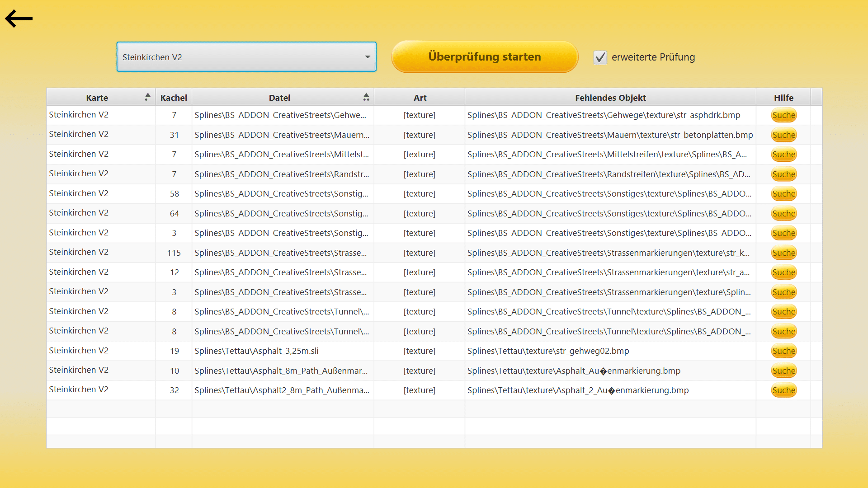Click Suche for Kachel 58 row
Viewport: 868px width, 488px height.
pyautogui.click(x=783, y=194)
